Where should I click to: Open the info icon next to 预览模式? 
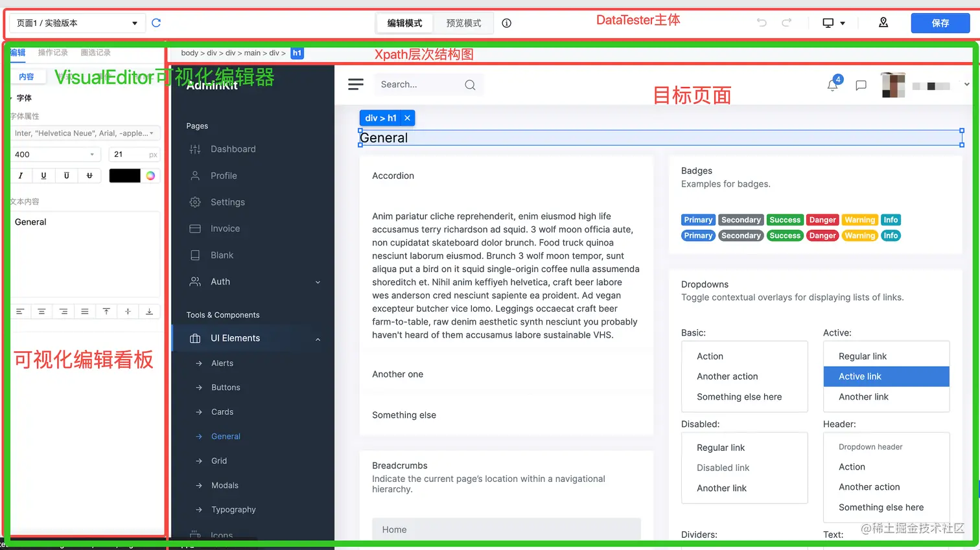507,23
